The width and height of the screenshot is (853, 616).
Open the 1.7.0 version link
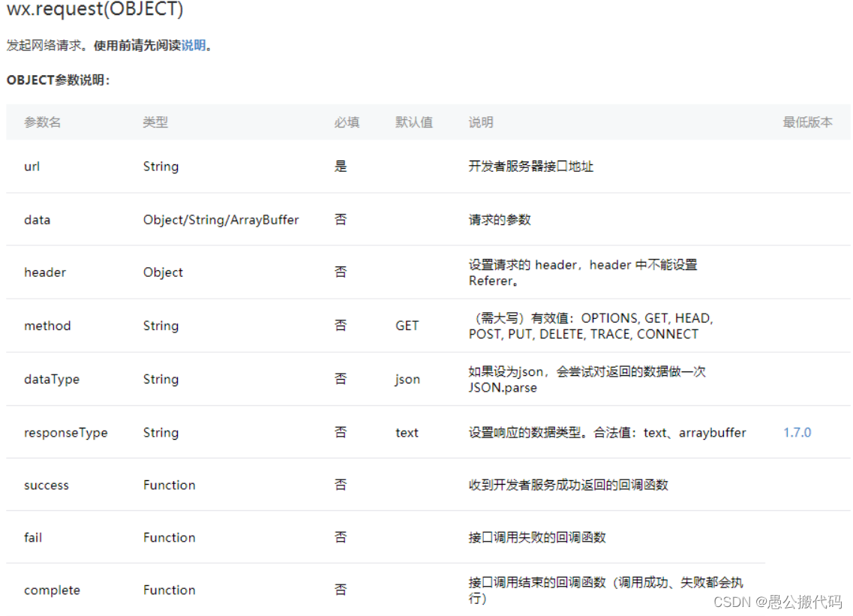tap(797, 433)
